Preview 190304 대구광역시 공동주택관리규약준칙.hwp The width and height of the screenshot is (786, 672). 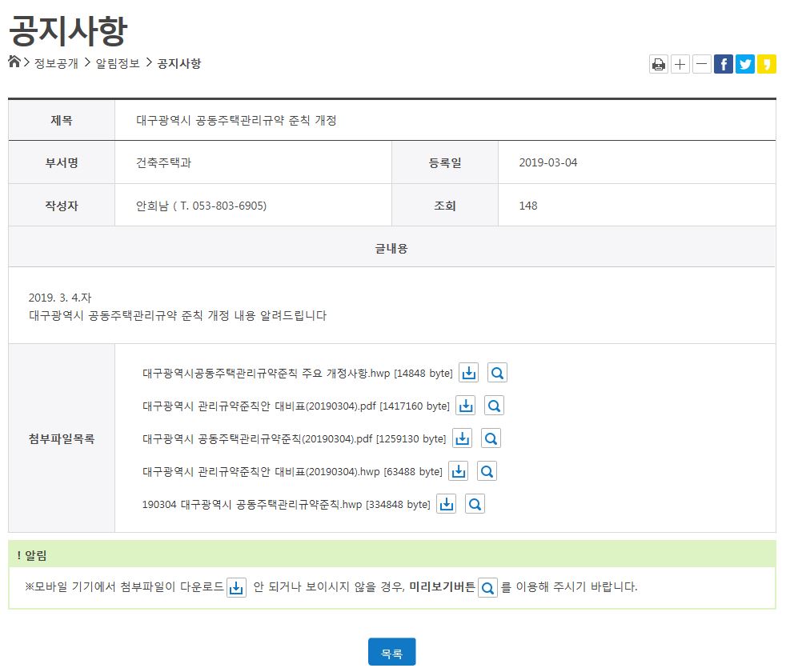475,504
